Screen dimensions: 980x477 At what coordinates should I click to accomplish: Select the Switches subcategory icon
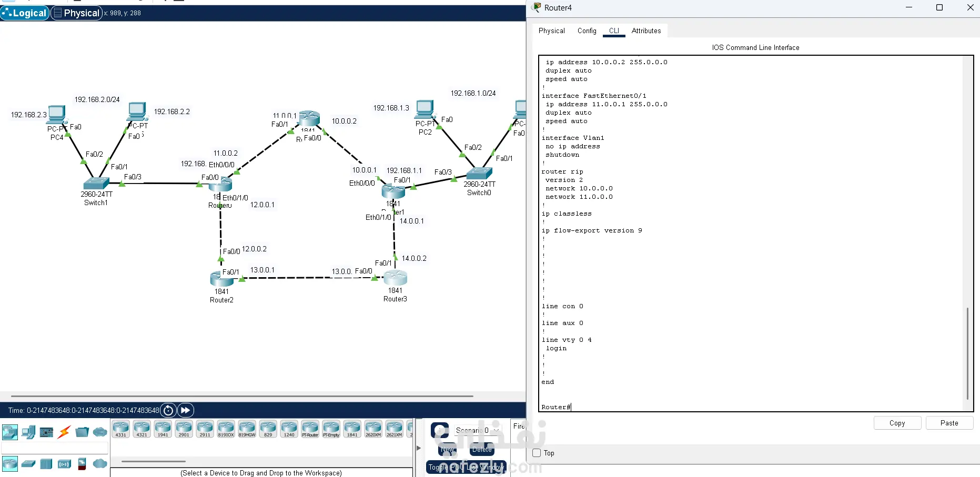click(28, 464)
